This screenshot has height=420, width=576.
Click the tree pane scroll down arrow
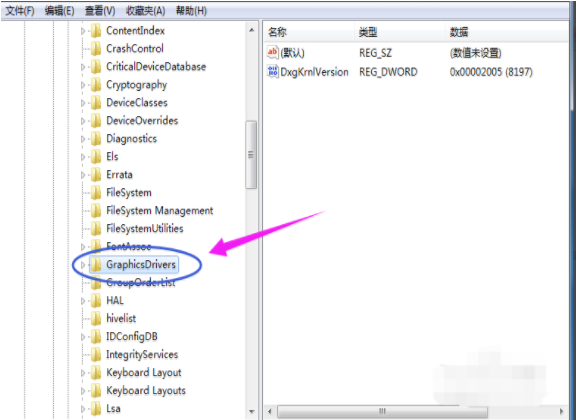[252, 412]
